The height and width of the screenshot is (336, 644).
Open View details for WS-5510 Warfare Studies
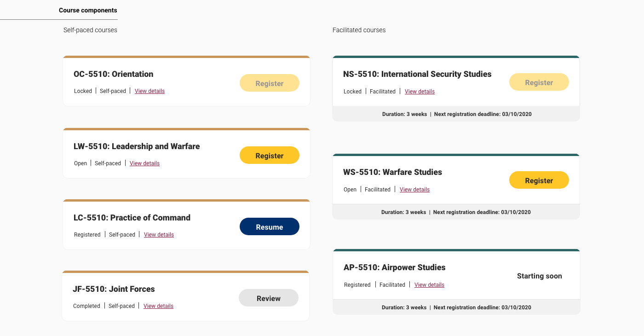[414, 190]
